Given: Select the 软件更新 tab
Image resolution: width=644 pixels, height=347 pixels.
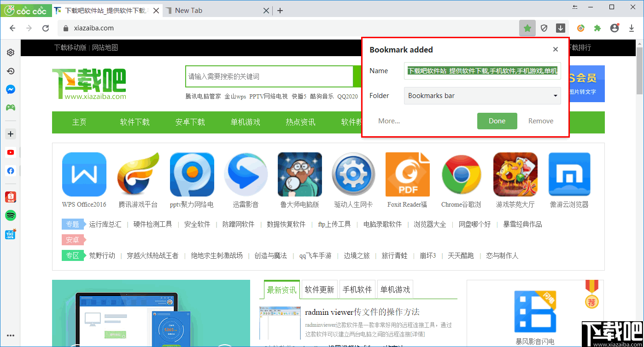Looking at the screenshot, I should click(x=319, y=289).
